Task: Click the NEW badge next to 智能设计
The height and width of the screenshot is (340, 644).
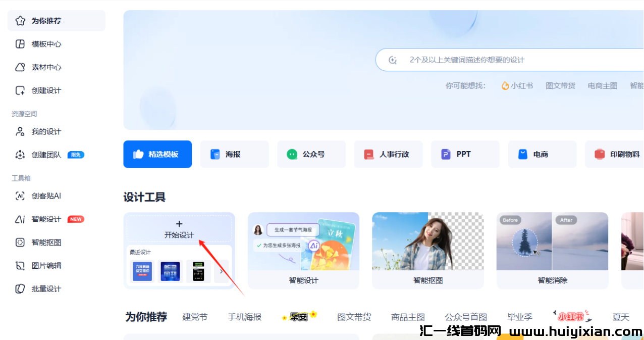Action: point(76,219)
